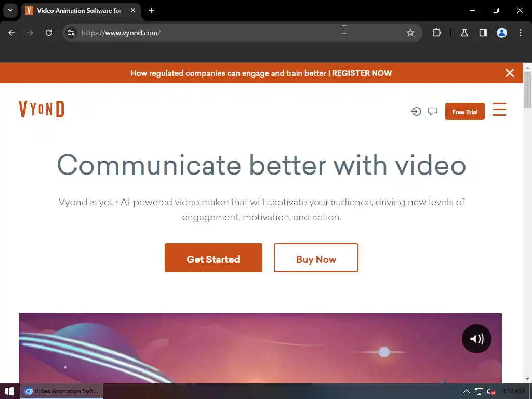Click the Buy Now button
The image size is (532, 399).
[x=316, y=258]
